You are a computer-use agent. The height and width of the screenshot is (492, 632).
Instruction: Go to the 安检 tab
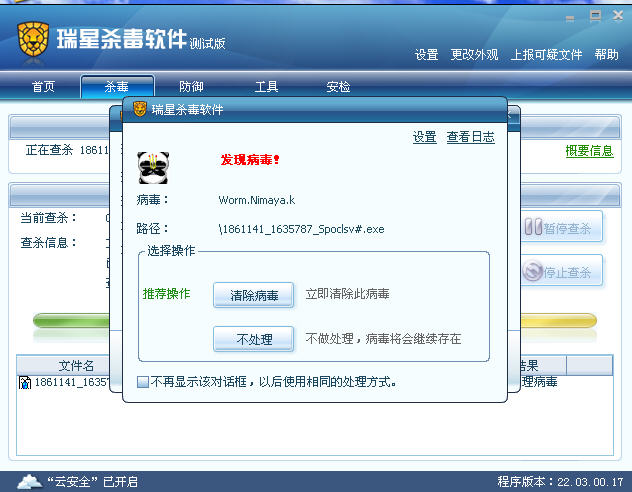(338, 87)
